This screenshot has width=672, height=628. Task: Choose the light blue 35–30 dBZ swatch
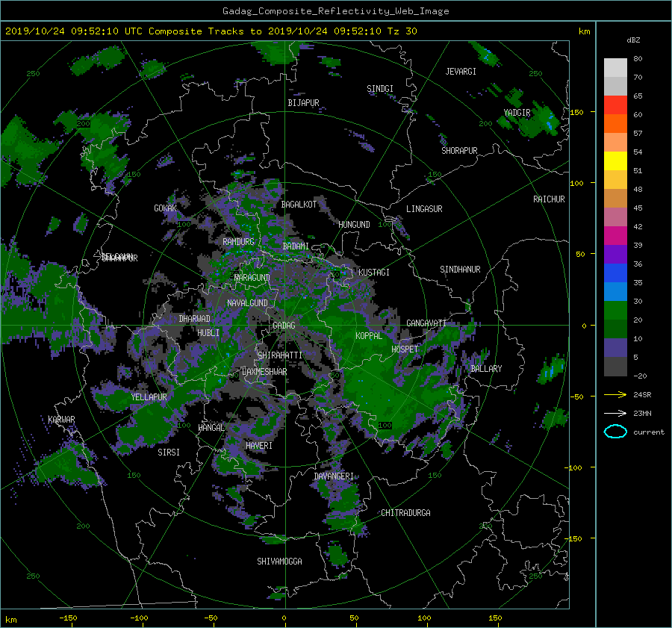coord(615,291)
